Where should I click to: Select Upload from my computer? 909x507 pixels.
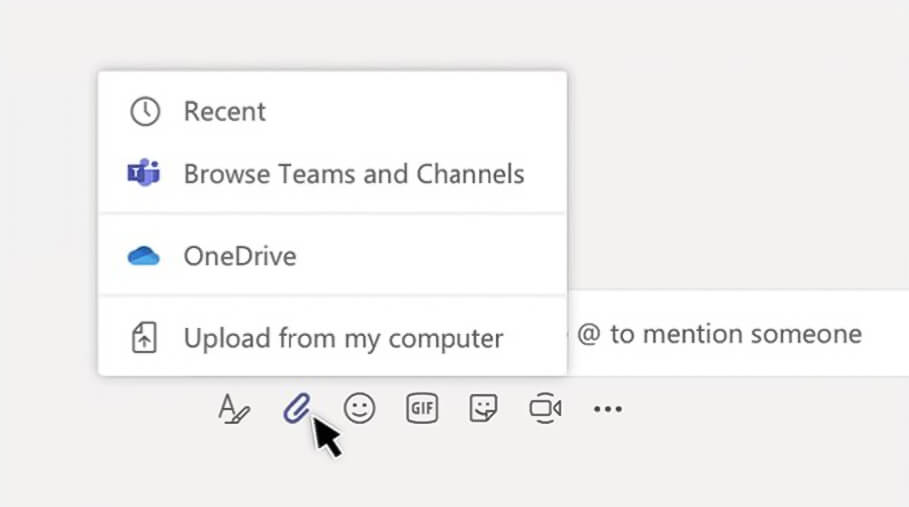333,338
